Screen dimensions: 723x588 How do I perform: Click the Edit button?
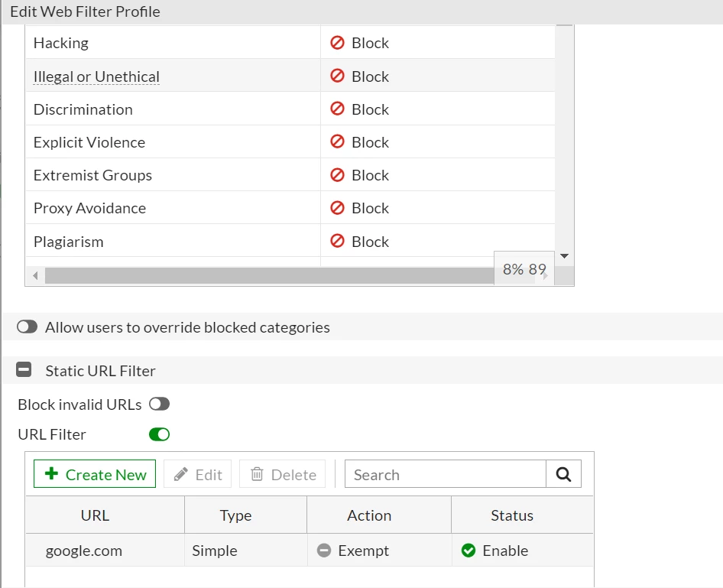point(197,473)
